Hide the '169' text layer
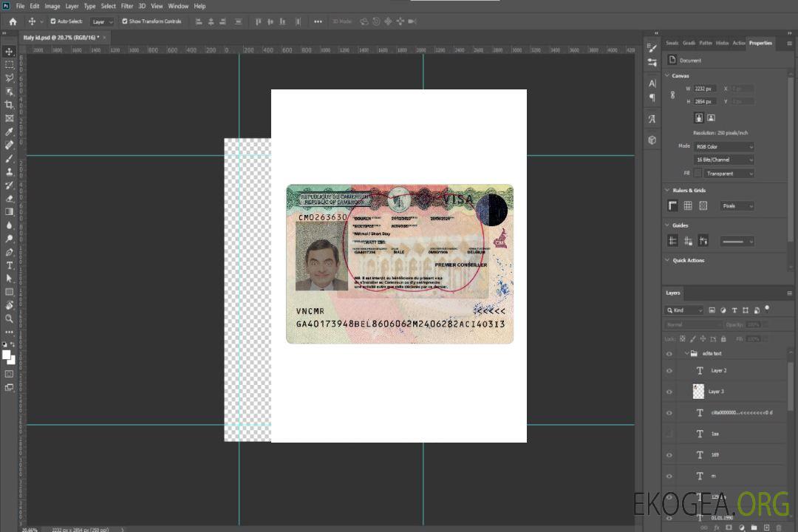 669,455
